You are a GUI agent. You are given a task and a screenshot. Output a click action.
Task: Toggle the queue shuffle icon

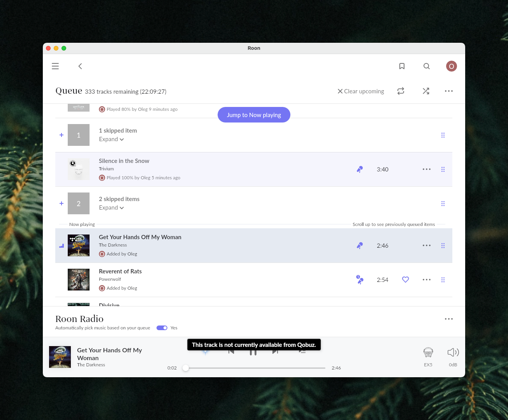(x=426, y=91)
